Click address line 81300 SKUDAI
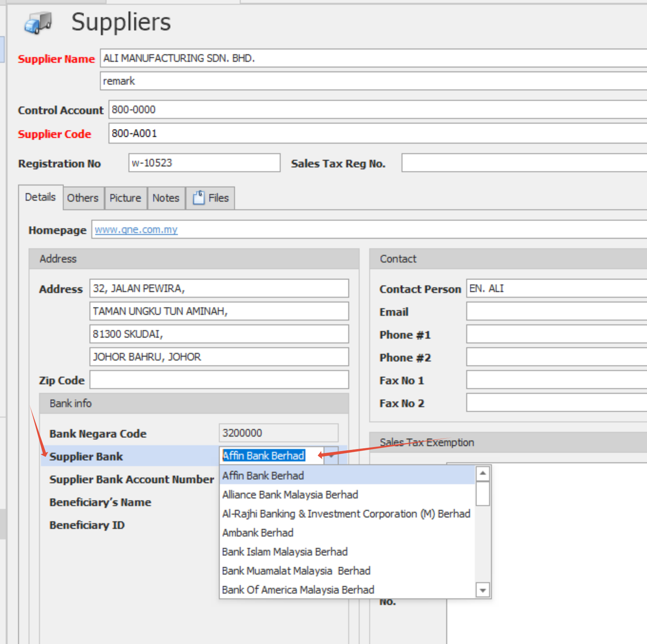Image resolution: width=647 pixels, height=644 pixels. click(219, 334)
